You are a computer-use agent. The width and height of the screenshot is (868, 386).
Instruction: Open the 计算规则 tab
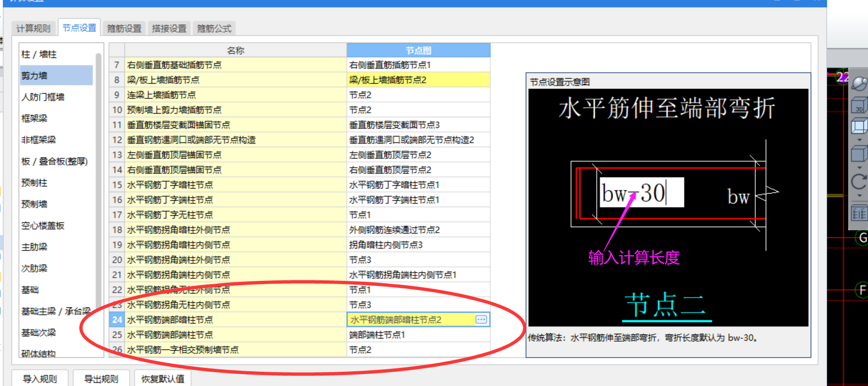pos(33,29)
